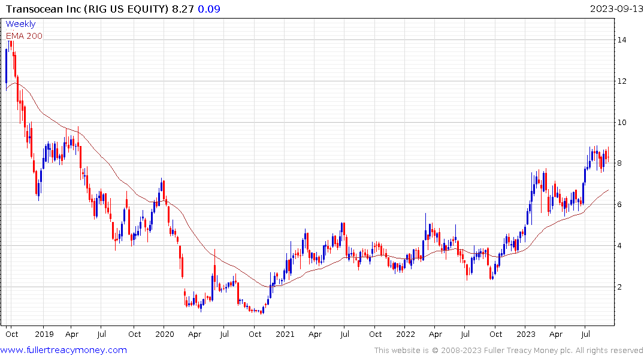Click the chart title 'Transocean Inc (RIG US EQUITY)'

[x=87, y=9]
